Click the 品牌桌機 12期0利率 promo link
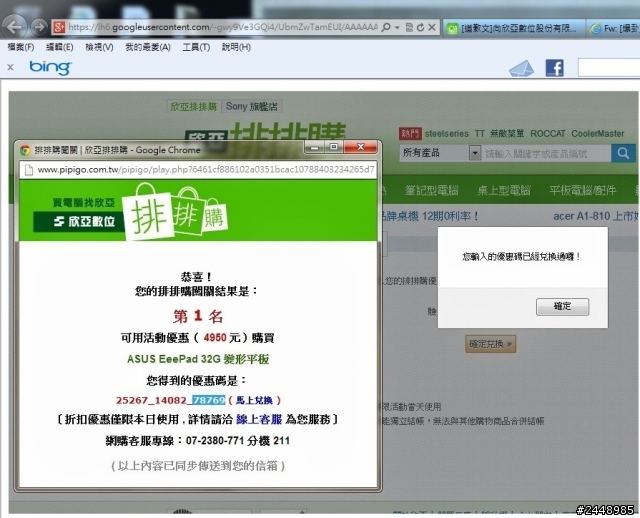The height and width of the screenshot is (518, 640). [x=430, y=216]
